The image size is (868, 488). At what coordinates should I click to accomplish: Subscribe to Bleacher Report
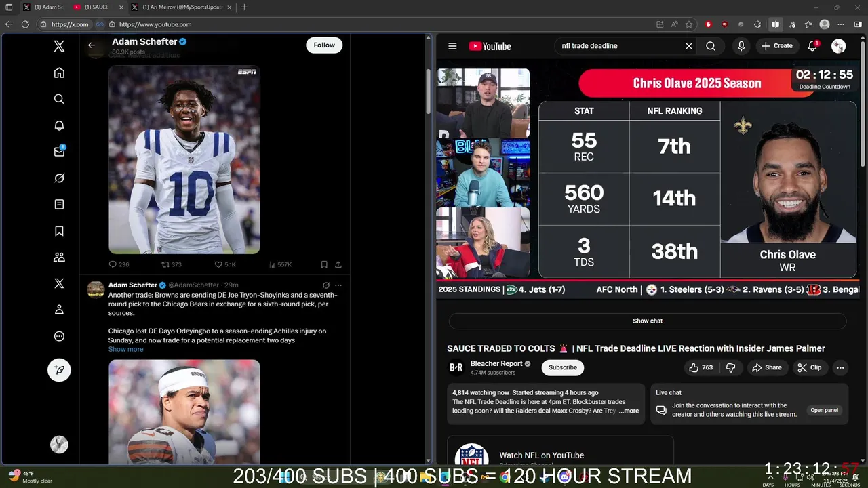point(563,367)
